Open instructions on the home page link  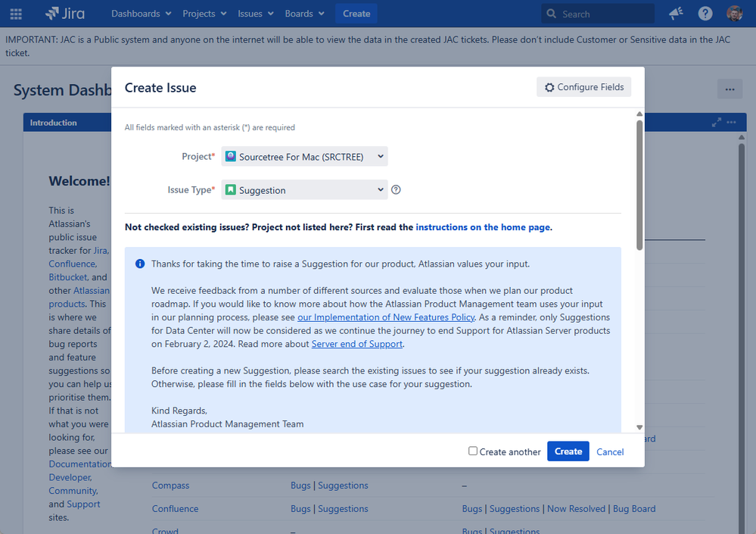tap(483, 227)
